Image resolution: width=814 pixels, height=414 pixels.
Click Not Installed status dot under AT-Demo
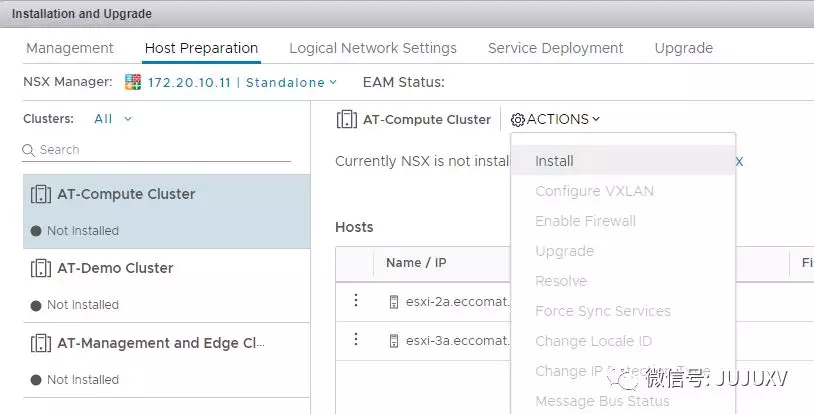coord(36,305)
